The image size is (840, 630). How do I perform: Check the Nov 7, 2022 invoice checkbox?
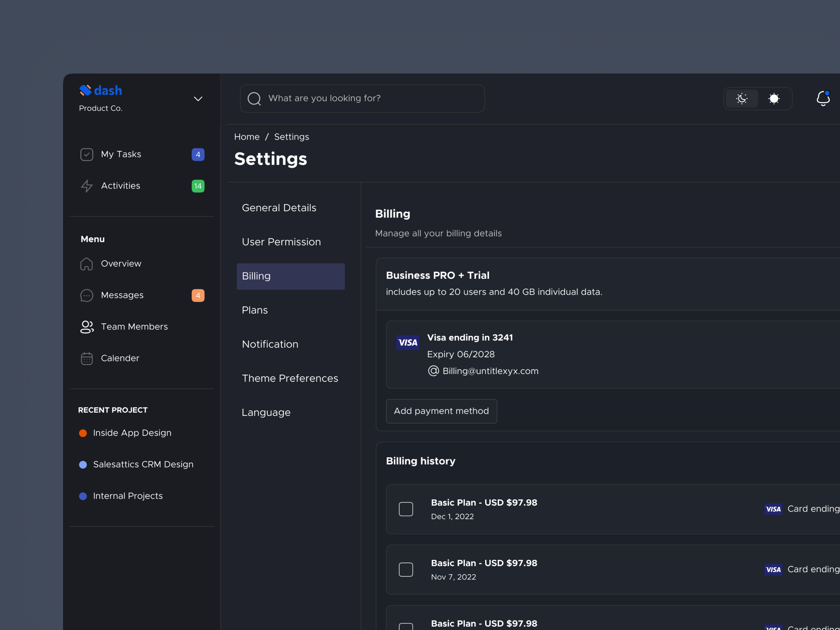(x=406, y=569)
